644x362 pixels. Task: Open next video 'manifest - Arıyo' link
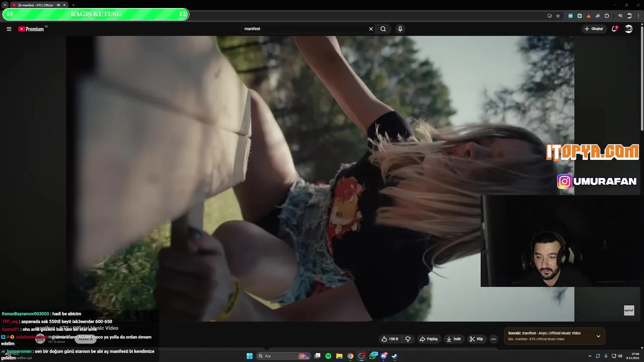tap(544, 333)
